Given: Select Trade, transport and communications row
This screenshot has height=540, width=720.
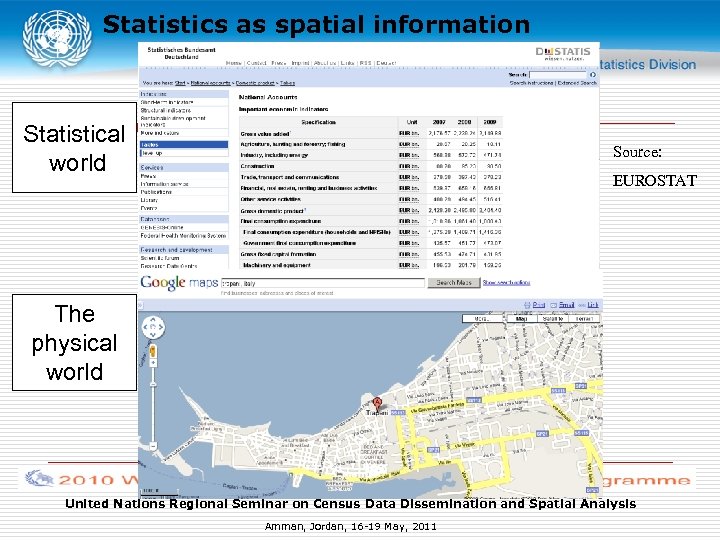Looking at the screenshot, I should pyautogui.click(x=371, y=177).
